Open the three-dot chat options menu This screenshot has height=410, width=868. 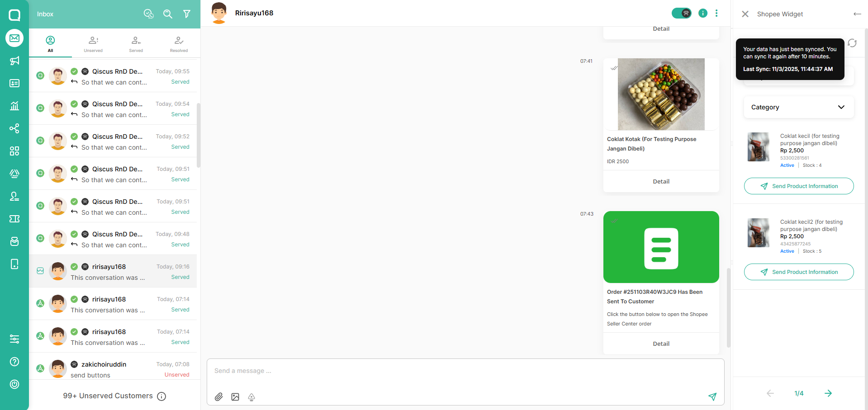pos(716,13)
